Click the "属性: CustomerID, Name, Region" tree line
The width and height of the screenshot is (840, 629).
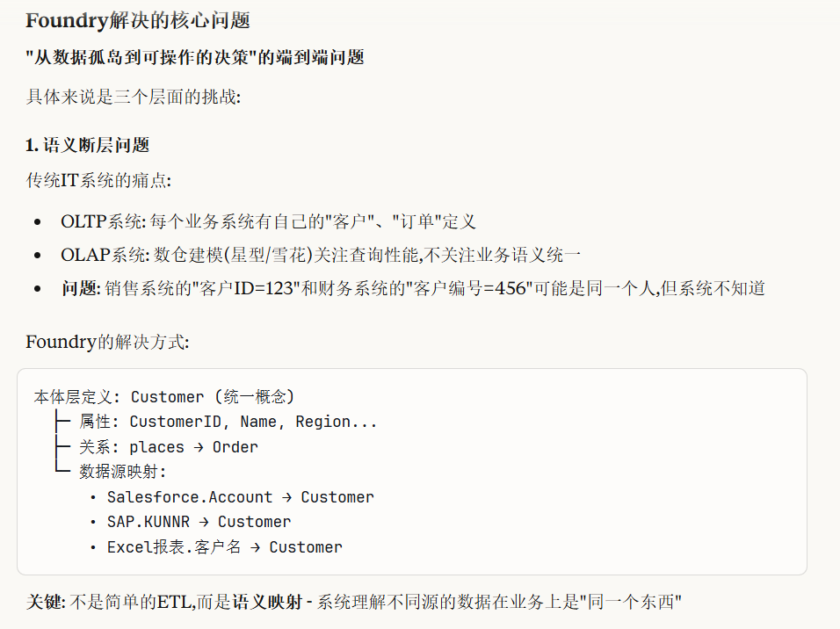228,422
